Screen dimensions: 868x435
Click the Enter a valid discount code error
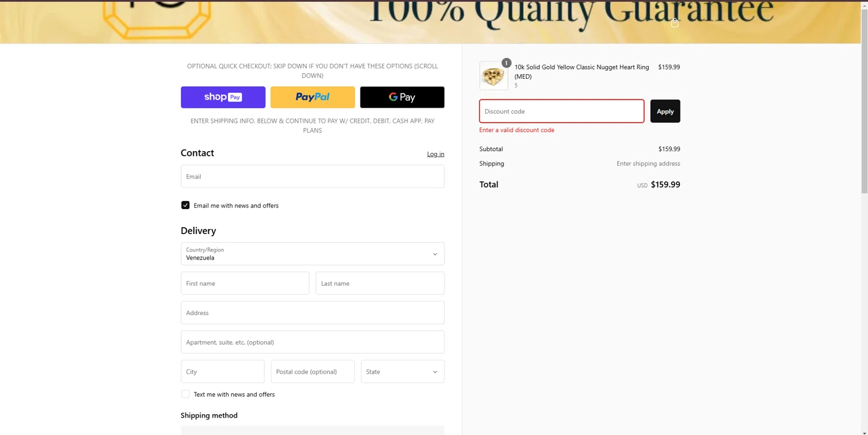[517, 130]
